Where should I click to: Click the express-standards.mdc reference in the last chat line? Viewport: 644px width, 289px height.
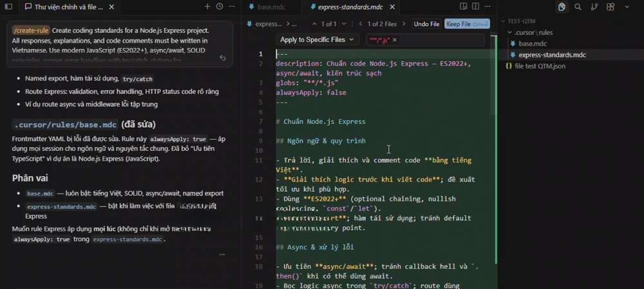point(128,239)
